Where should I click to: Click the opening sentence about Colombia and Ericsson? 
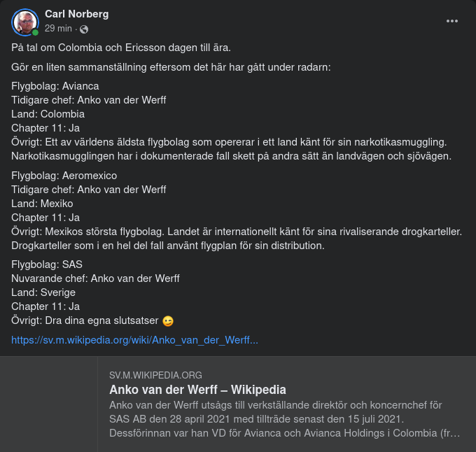121,48
